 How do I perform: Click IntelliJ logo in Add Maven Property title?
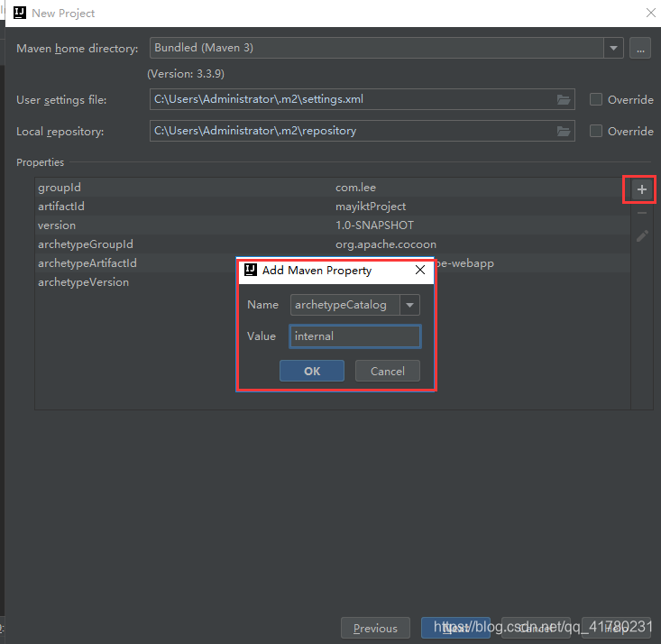coord(251,270)
